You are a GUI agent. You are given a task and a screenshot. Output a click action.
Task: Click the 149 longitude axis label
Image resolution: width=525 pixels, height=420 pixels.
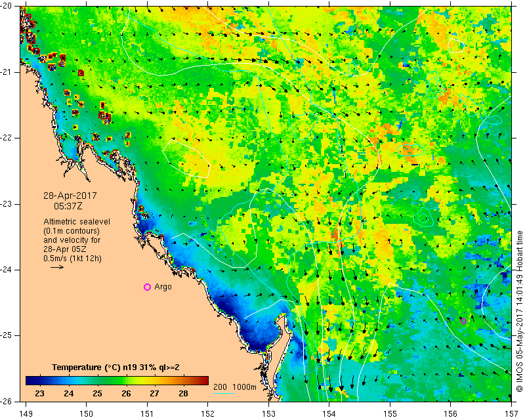coord(26,414)
